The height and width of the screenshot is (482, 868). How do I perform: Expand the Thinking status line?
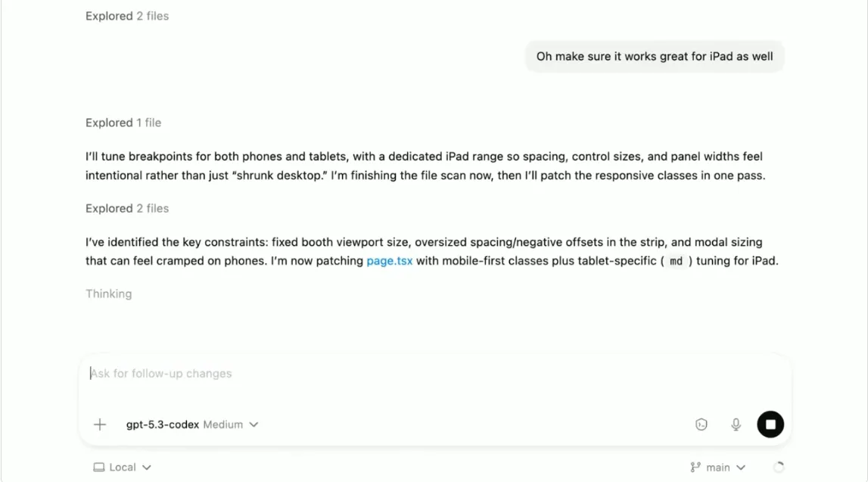[x=108, y=294]
